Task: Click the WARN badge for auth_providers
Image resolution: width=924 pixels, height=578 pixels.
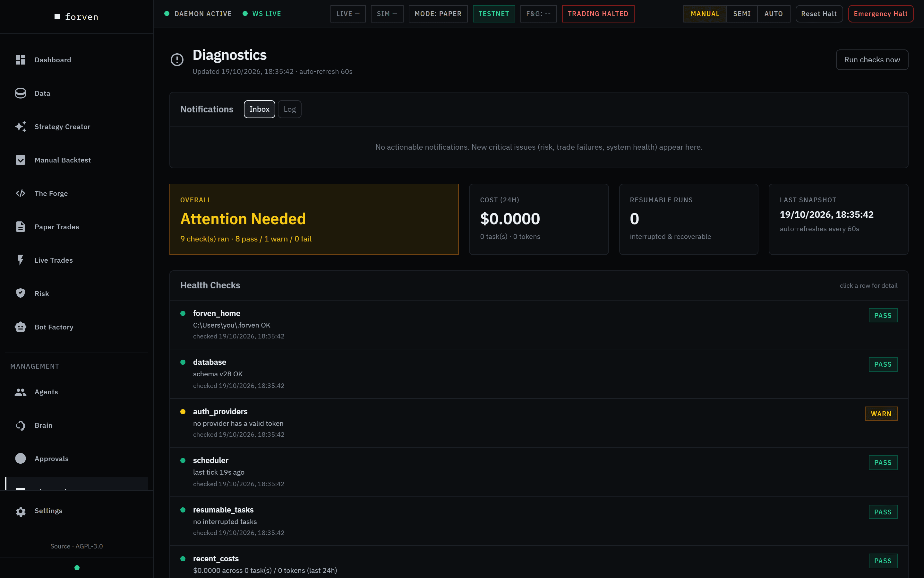Action: pyautogui.click(x=881, y=414)
